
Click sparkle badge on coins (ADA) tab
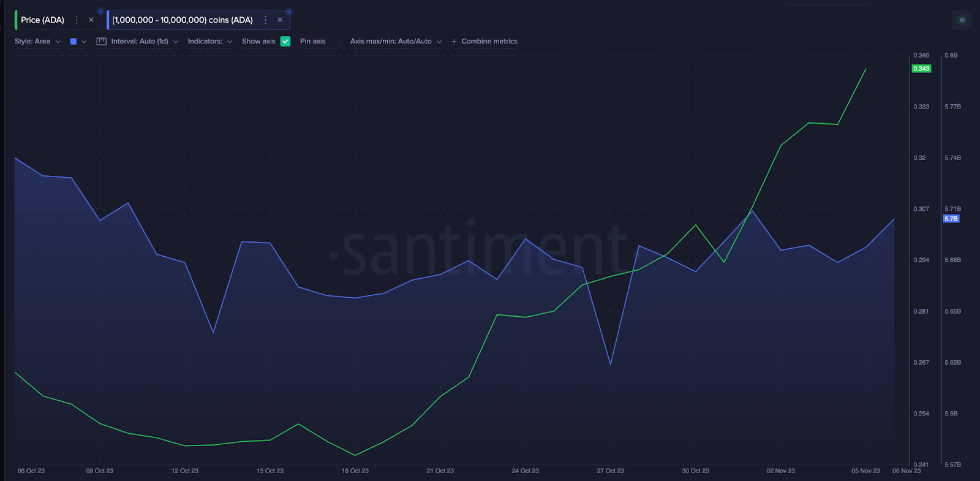(289, 12)
